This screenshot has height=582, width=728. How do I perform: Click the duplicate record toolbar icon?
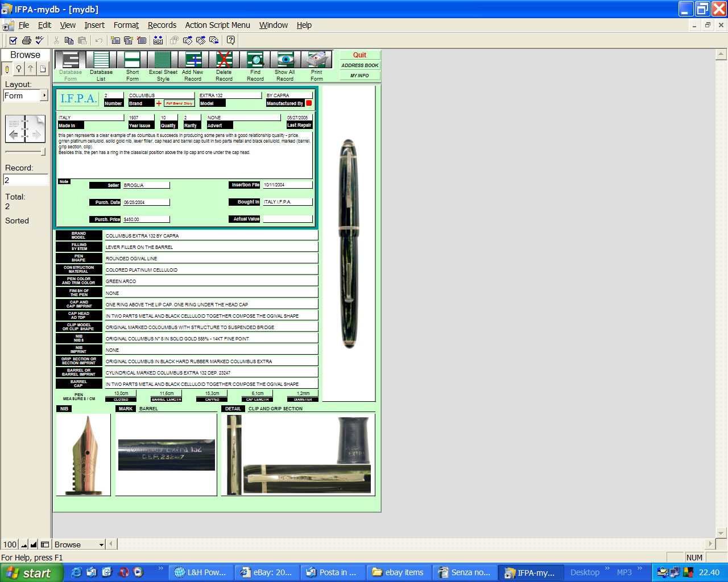[x=129, y=40]
